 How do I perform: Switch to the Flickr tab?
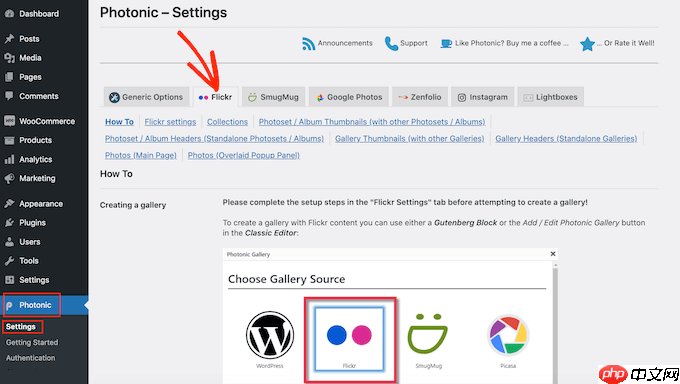pos(216,97)
